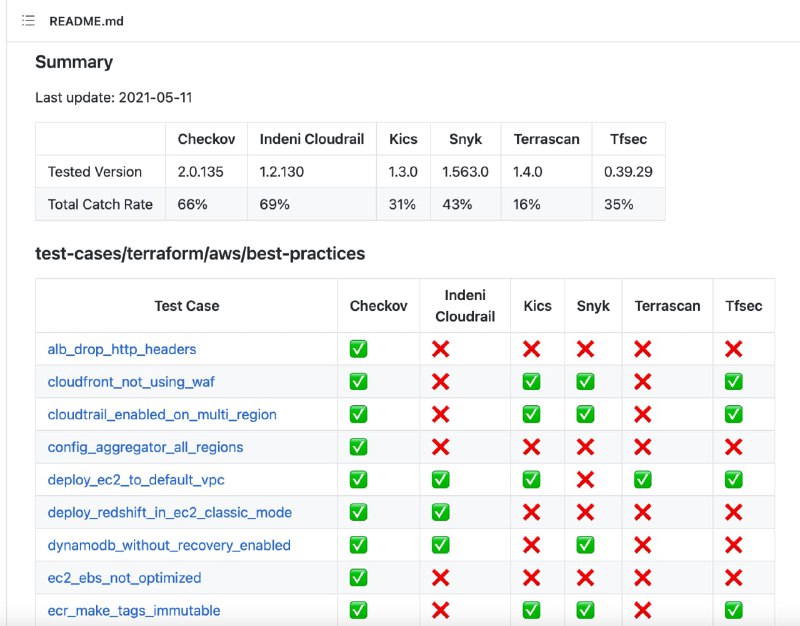Open the ecr_make_tags_immutable link

pos(134,611)
